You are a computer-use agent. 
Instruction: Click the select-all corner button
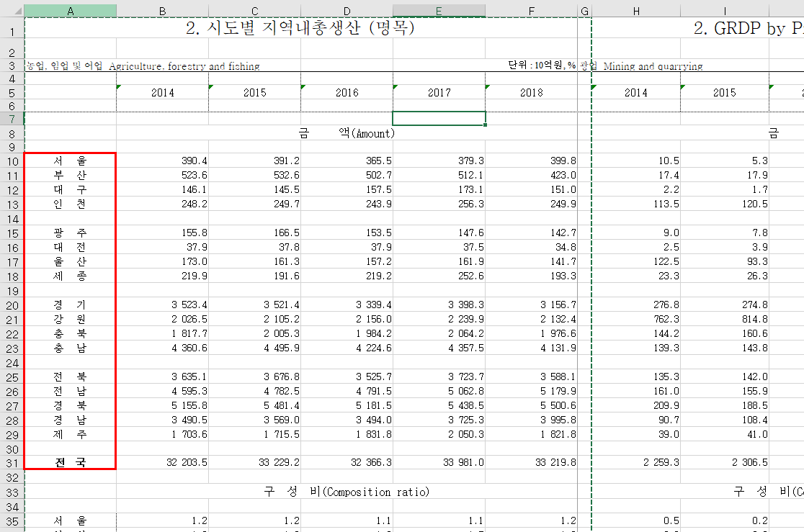(x=12, y=11)
